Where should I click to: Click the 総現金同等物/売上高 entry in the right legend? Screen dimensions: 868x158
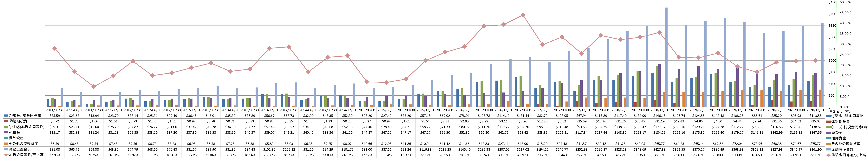click(846, 155)
